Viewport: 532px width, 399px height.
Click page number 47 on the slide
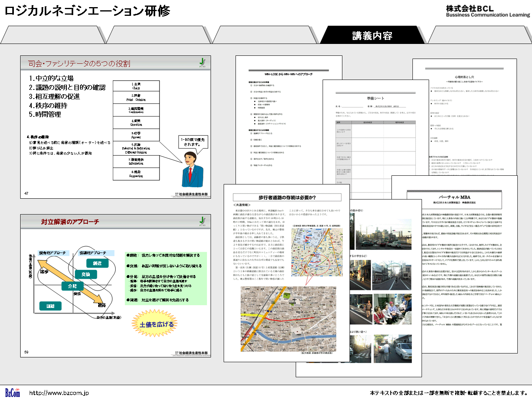coord(26,194)
